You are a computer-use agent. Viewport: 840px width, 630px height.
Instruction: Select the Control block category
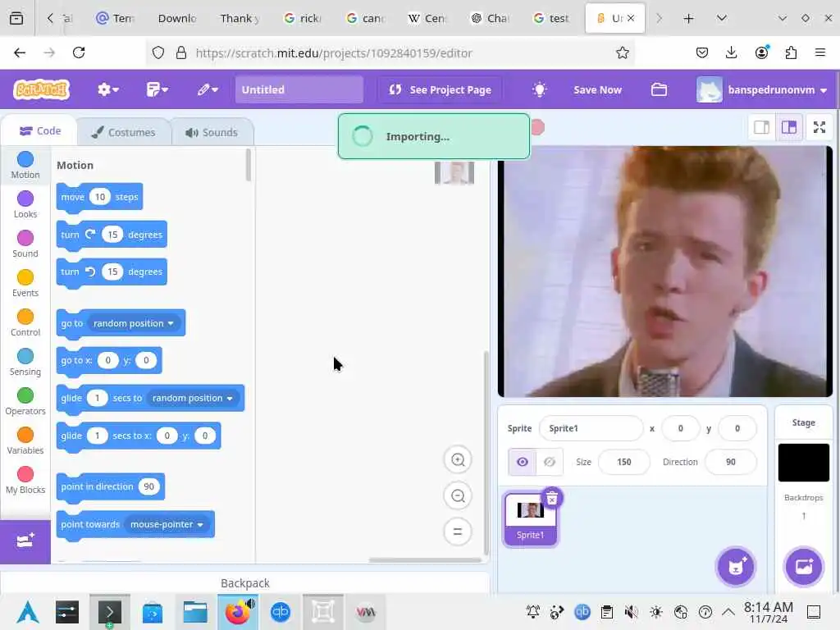[25, 322]
